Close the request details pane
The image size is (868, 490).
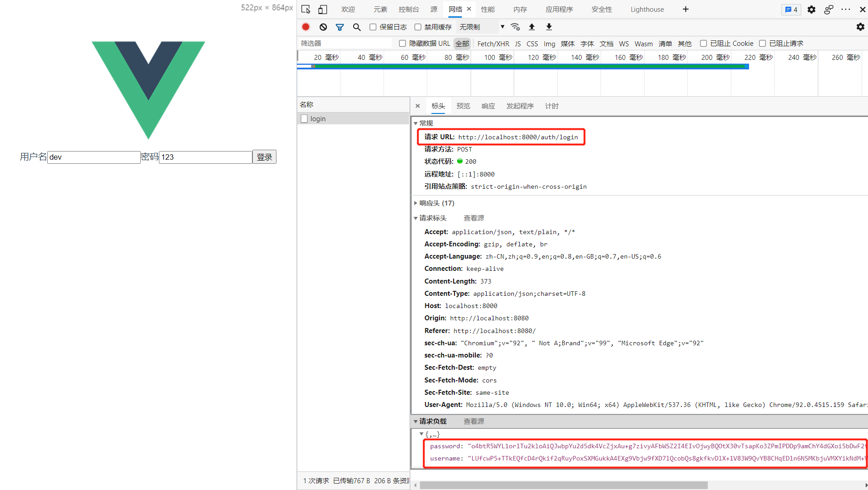point(418,106)
